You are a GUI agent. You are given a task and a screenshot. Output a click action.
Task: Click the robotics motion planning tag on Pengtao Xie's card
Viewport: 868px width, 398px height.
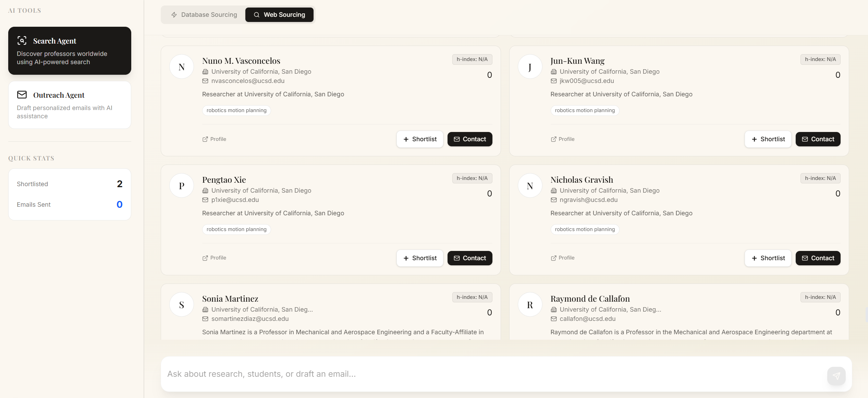click(x=236, y=229)
